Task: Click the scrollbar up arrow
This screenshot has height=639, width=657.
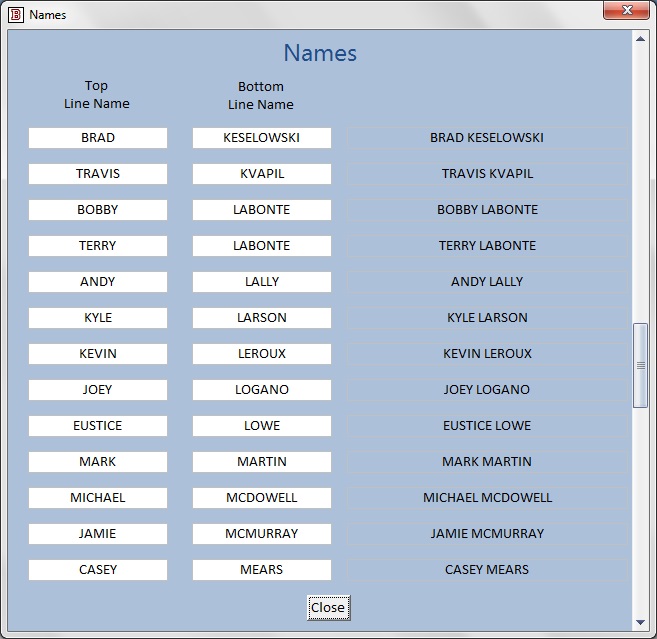Action: click(640, 39)
